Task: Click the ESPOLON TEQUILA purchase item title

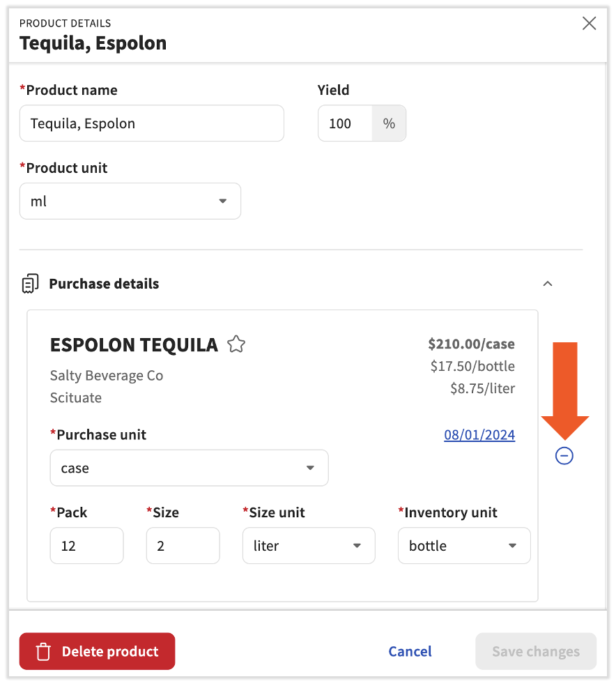Action: point(134,344)
